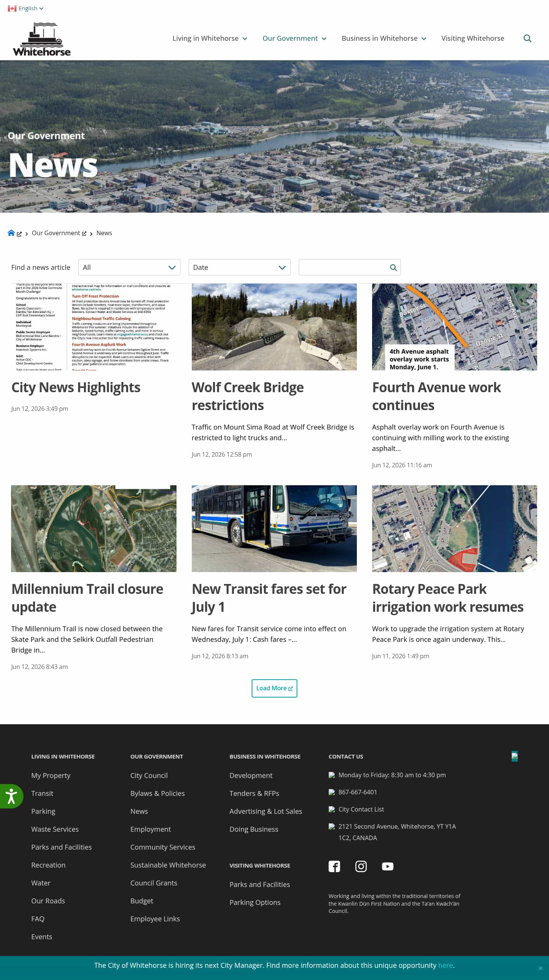This screenshot has width=549, height=980.
Task: Click the search icon inside the news search field
Action: pyautogui.click(x=393, y=268)
